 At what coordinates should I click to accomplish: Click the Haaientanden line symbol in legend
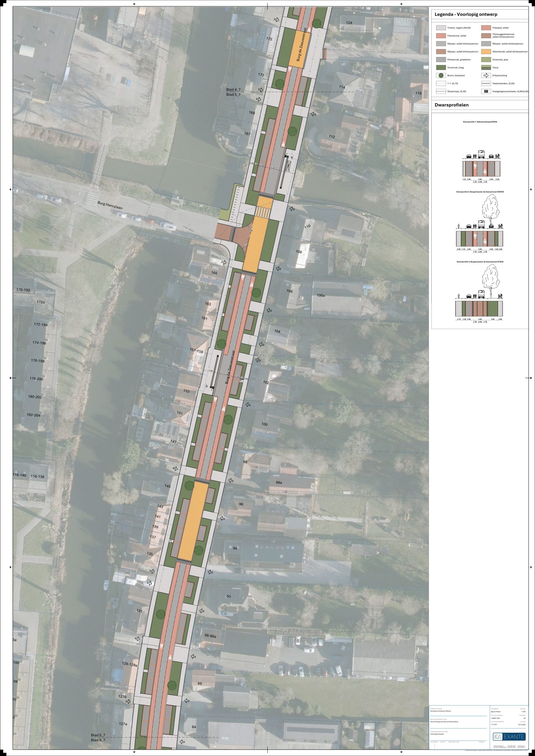486,83
